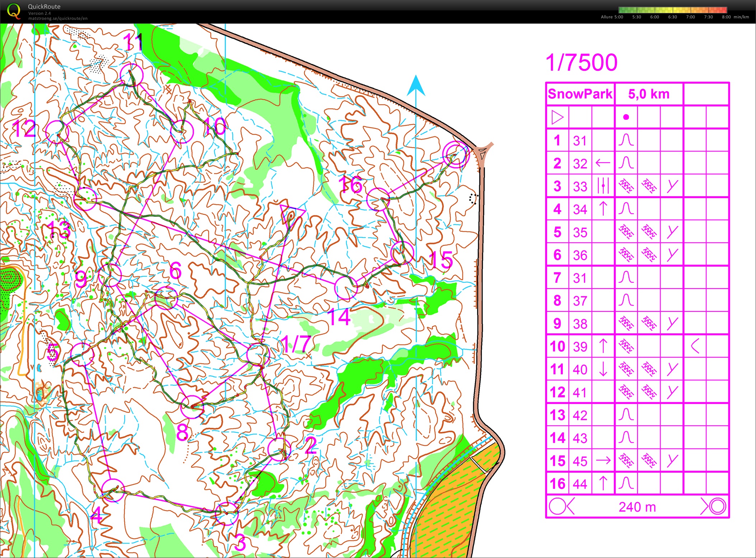Click the finish double circle on the map
This screenshot has height=558, width=756.
coord(456,155)
